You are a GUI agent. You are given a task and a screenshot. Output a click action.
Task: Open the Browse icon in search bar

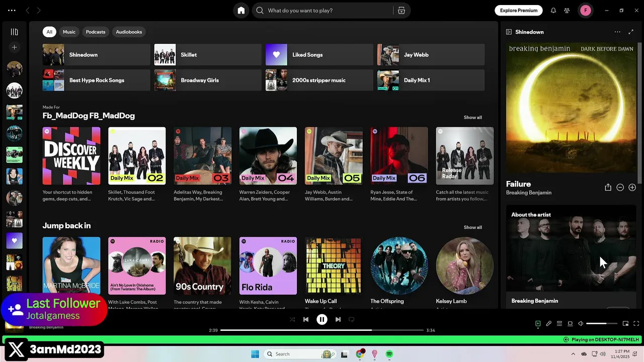click(401, 11)
